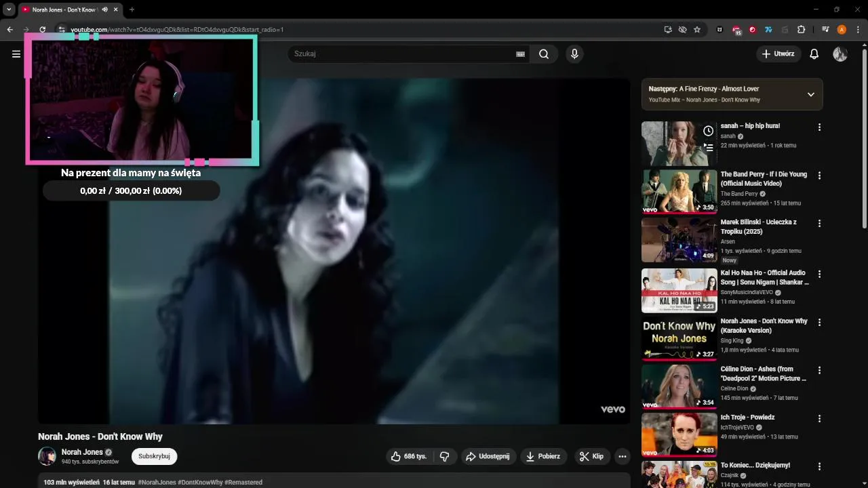868x488 pixels.
Task: Open options for Norah Jones Karaoke Version
Action: pyautogui.click(x=819, y=323)
